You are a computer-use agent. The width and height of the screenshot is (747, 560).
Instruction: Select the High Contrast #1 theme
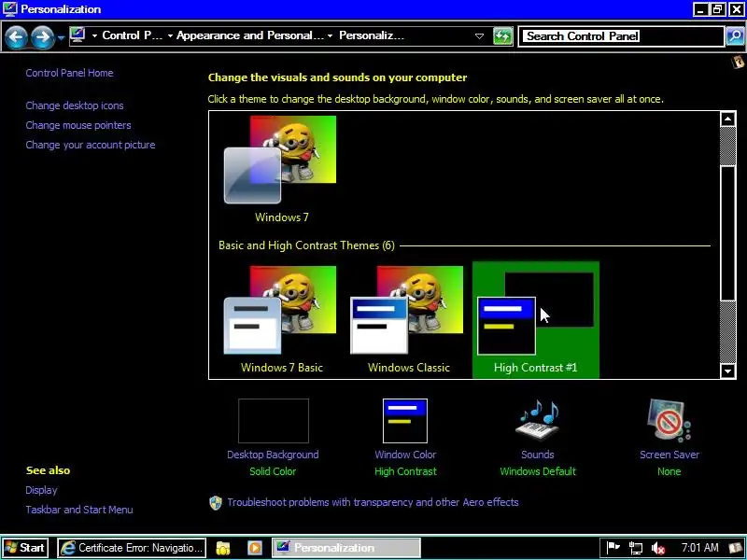point(535,319)
